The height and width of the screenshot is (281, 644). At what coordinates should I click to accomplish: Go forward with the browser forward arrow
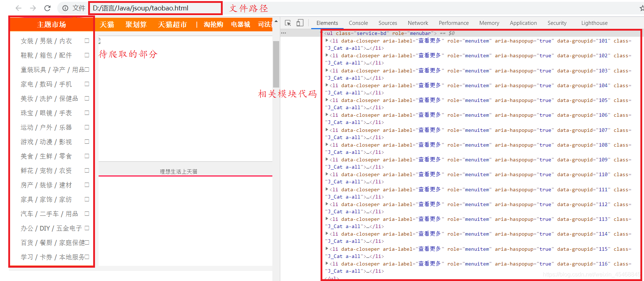(x=33, y=8)
